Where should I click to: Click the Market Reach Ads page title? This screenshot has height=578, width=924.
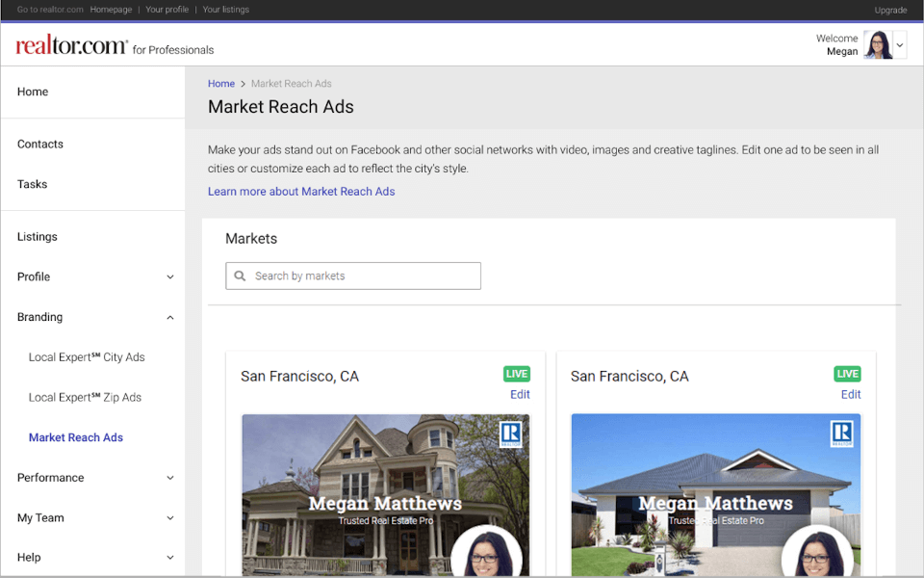(280, 107)
